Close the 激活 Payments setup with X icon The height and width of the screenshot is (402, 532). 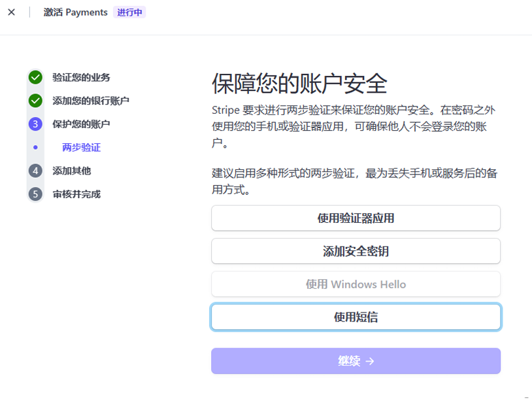point(11,12)
